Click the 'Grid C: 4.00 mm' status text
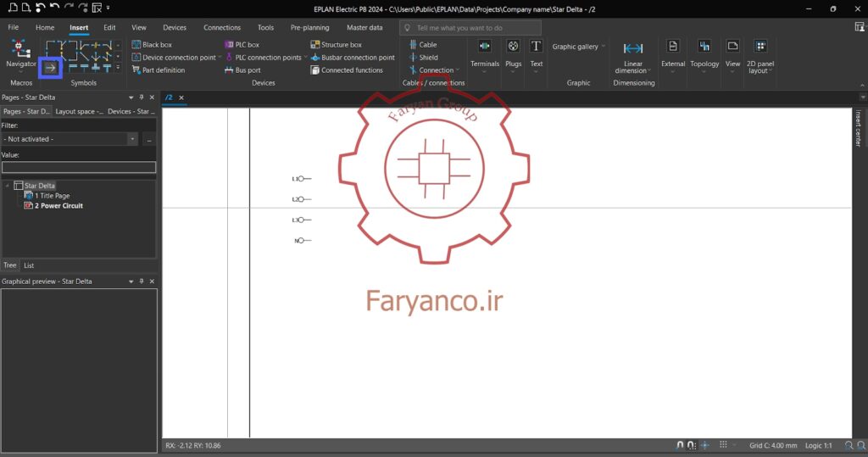Image resolution: width=868 pixels, height=457 pixels. coord(773,445)
